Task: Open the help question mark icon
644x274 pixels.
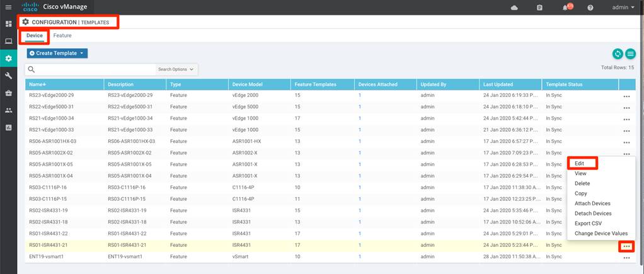Action: point(590,8)
